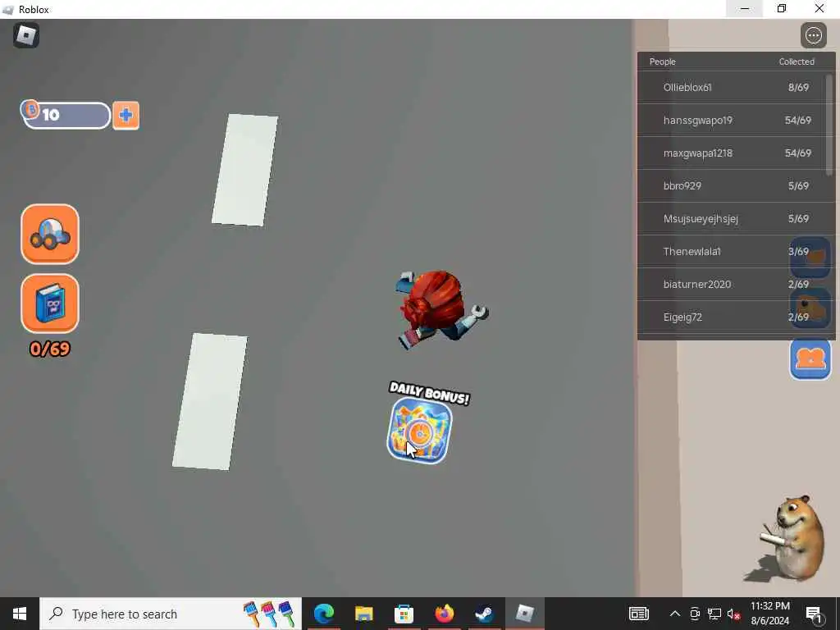The width and height of the screenshot is (840, 630).
Task: Select the Roblox taskbar icon
Action: [x=524, y=614]
